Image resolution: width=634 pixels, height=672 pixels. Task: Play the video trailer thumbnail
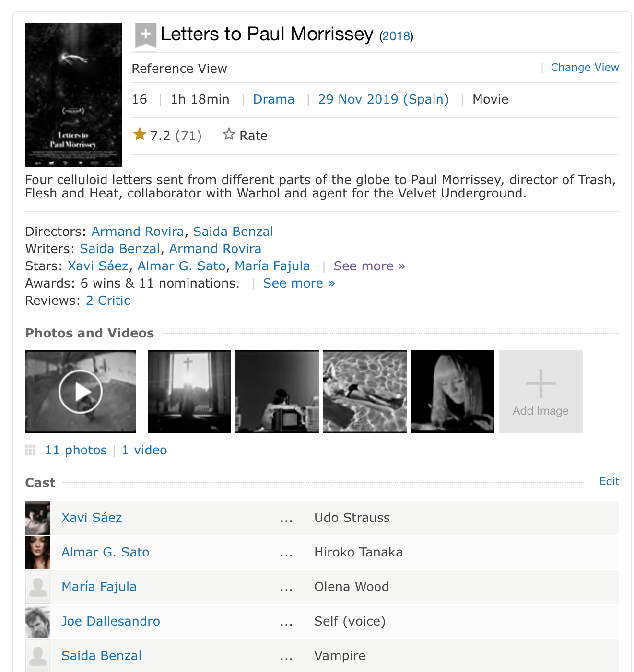click(x=81, y=392)
